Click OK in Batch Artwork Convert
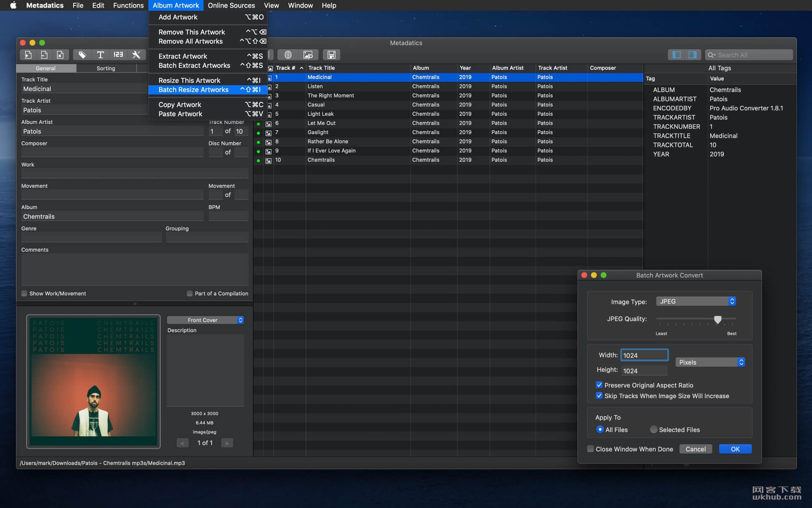 [x=735, y=449]
